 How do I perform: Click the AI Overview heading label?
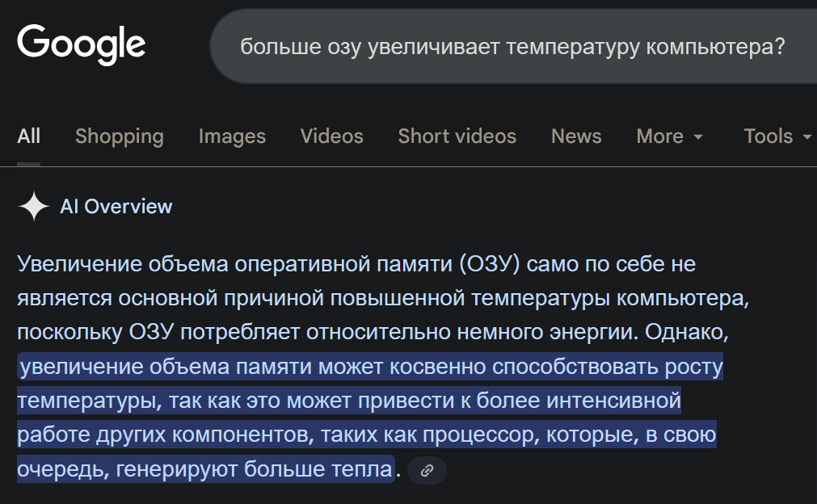[x=116, y=207]
